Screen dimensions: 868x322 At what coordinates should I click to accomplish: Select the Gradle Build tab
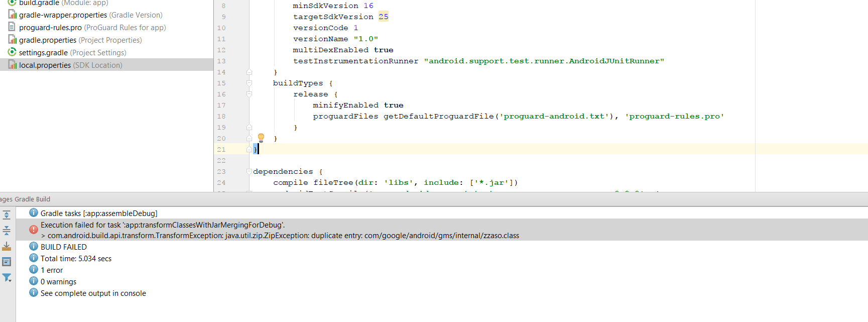pos(32,199)
